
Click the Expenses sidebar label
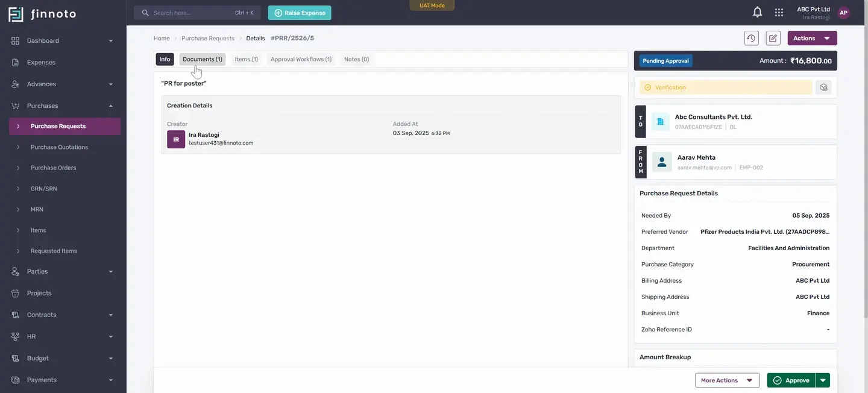[41, 62]
